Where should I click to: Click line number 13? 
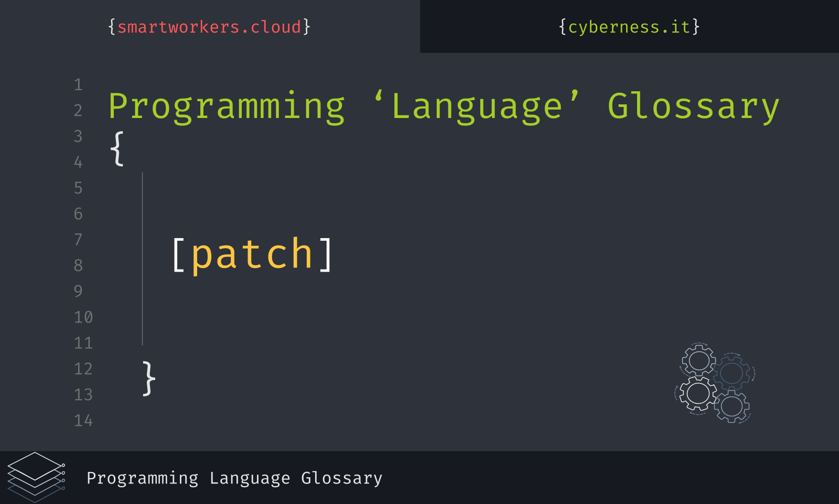[83, 394]
